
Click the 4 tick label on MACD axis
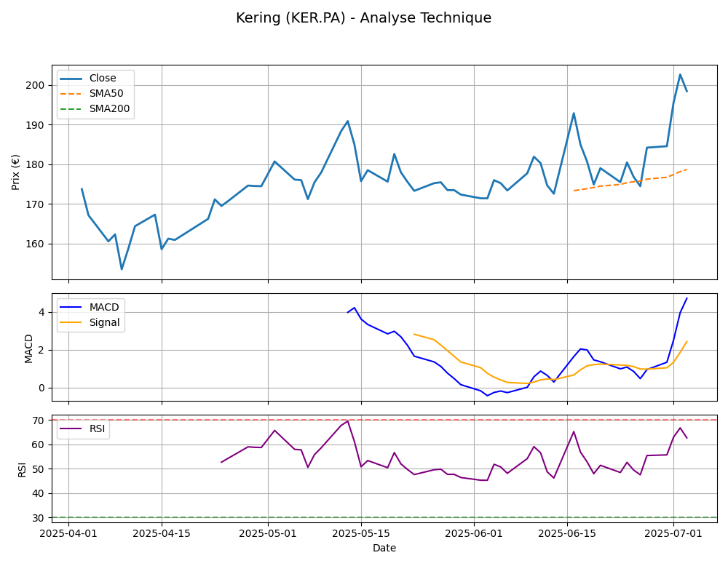pyautogui.click(x=42, y=312)
